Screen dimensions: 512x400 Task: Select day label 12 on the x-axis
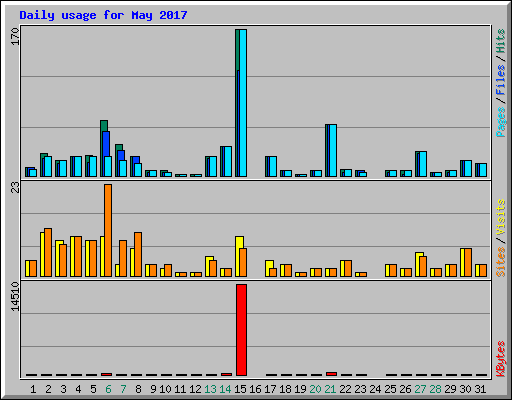(195, 389)
